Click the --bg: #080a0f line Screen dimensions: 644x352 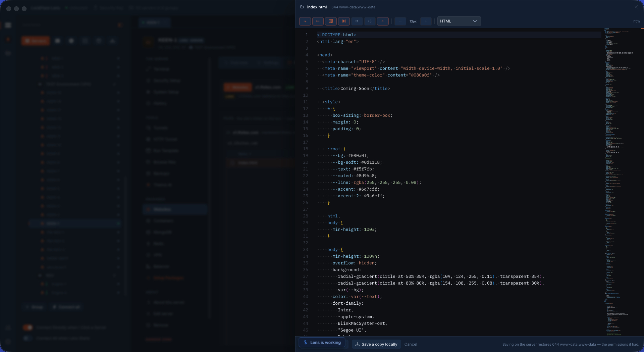(x=351, y=156)
